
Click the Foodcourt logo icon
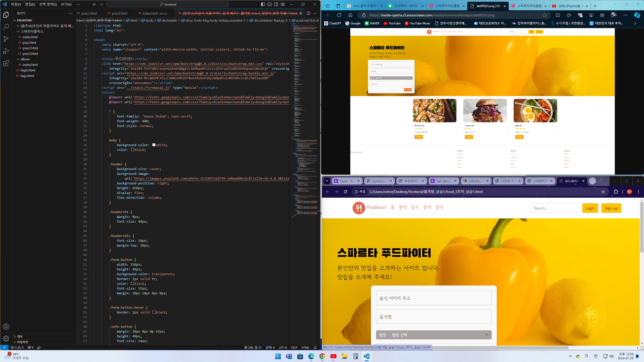pos(359,208)
